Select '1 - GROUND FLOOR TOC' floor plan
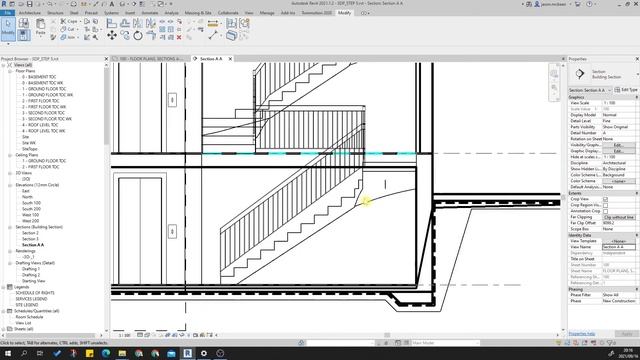Screen dimensions: 640x360 pyautogui.click(x=44, y=89)
